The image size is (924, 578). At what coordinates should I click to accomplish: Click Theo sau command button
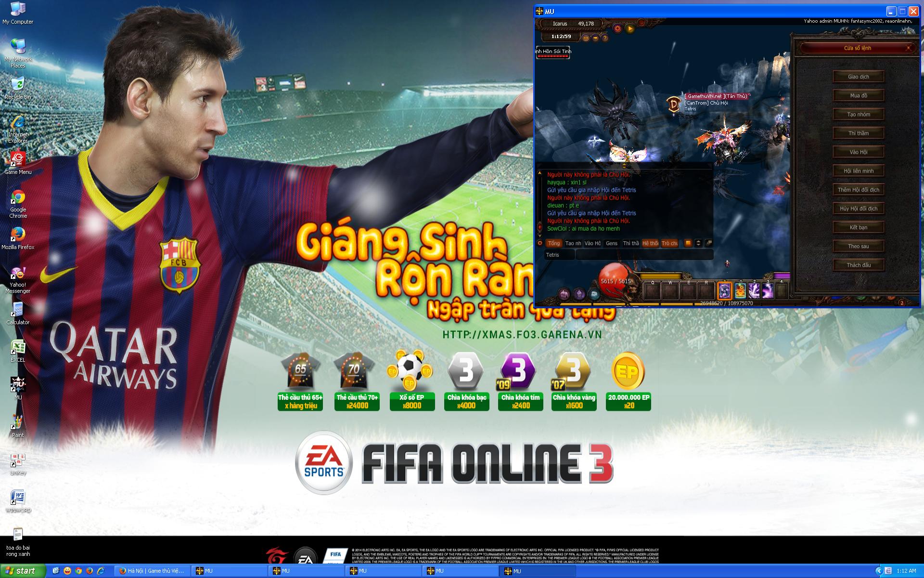point(859,246)
